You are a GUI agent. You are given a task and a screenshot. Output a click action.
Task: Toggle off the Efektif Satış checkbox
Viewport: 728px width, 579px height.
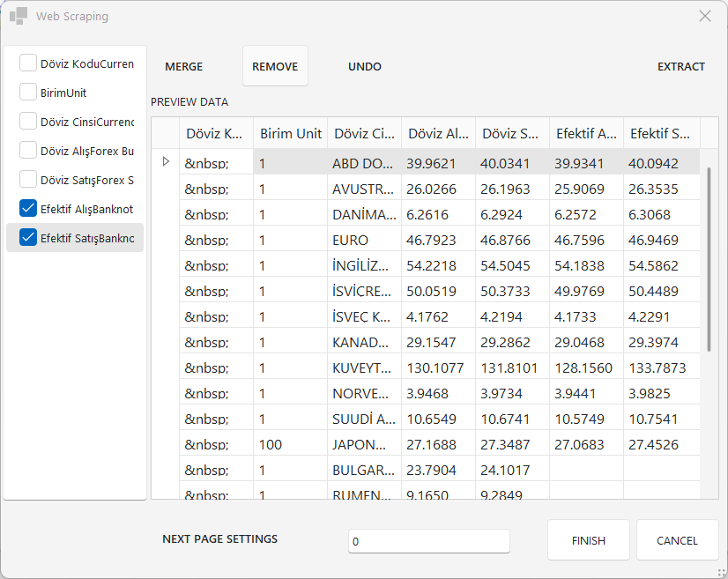[28, 238]
